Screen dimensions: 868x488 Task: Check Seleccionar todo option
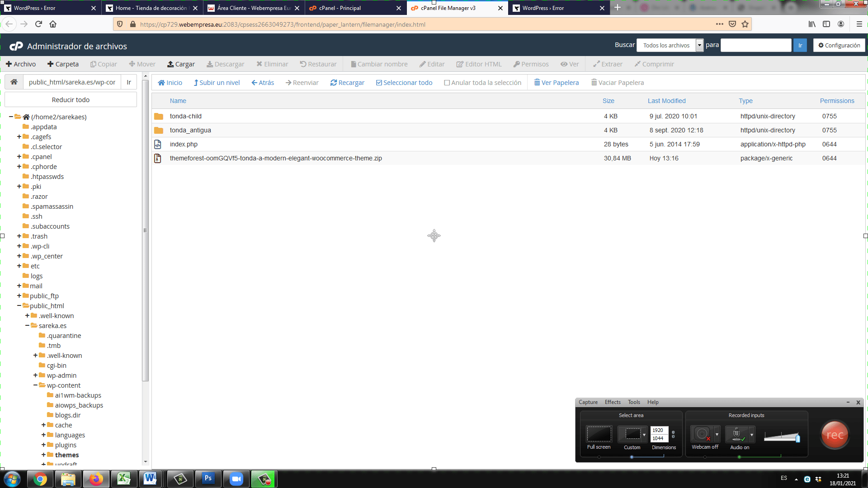tap(404, 83)
